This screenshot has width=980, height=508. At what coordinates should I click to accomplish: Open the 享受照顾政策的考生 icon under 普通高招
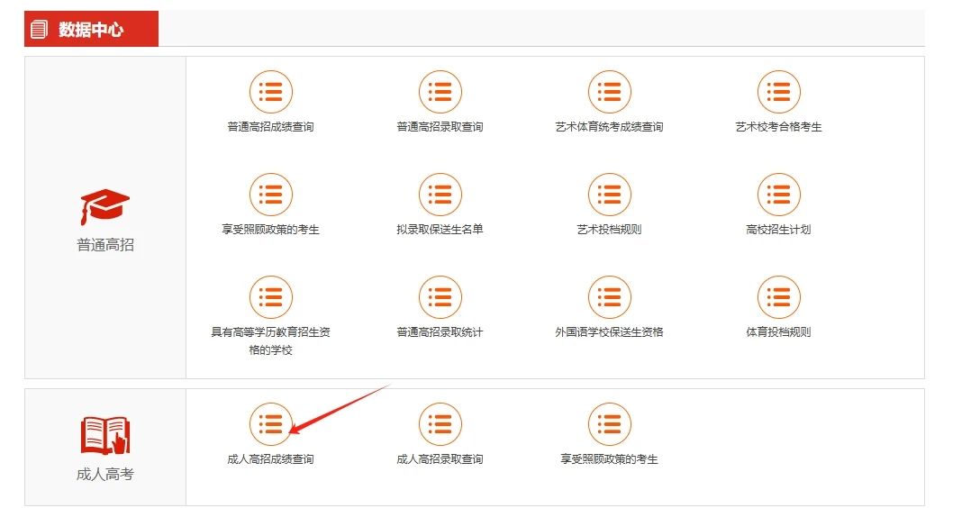[x=271, y=195]
